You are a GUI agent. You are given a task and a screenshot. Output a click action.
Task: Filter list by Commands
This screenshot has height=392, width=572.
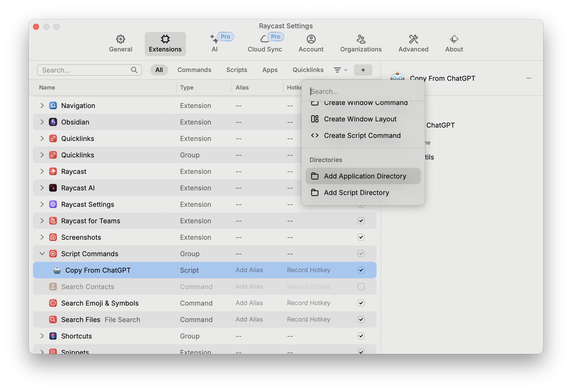(194, 70)
